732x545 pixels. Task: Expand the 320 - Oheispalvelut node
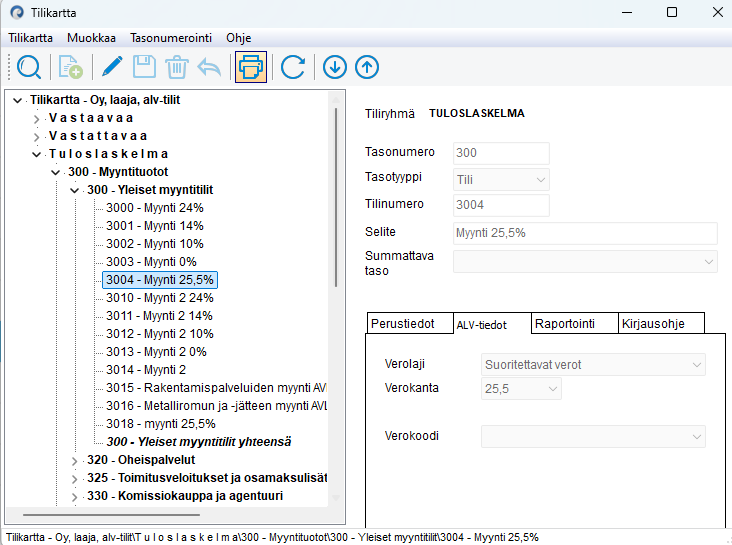point(74,460)
